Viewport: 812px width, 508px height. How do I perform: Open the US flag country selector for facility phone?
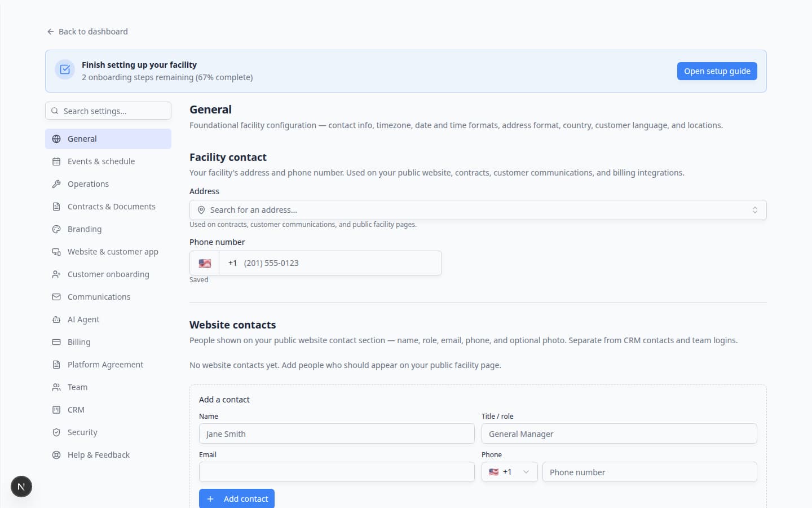pyautogui.click(x=205, y=263)
